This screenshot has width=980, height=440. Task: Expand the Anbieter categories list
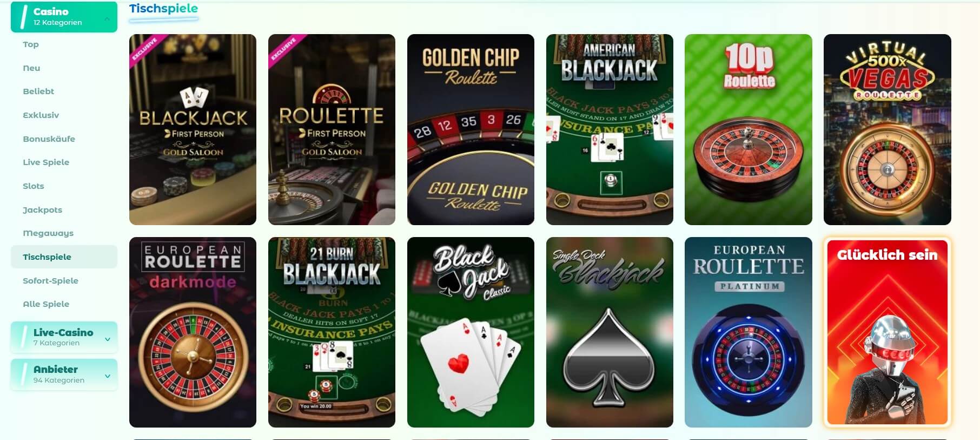[x=64, y=375]
